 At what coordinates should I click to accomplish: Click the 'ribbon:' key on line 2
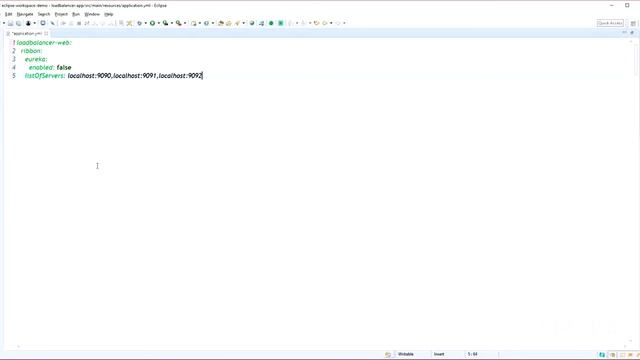click(31, 51)
